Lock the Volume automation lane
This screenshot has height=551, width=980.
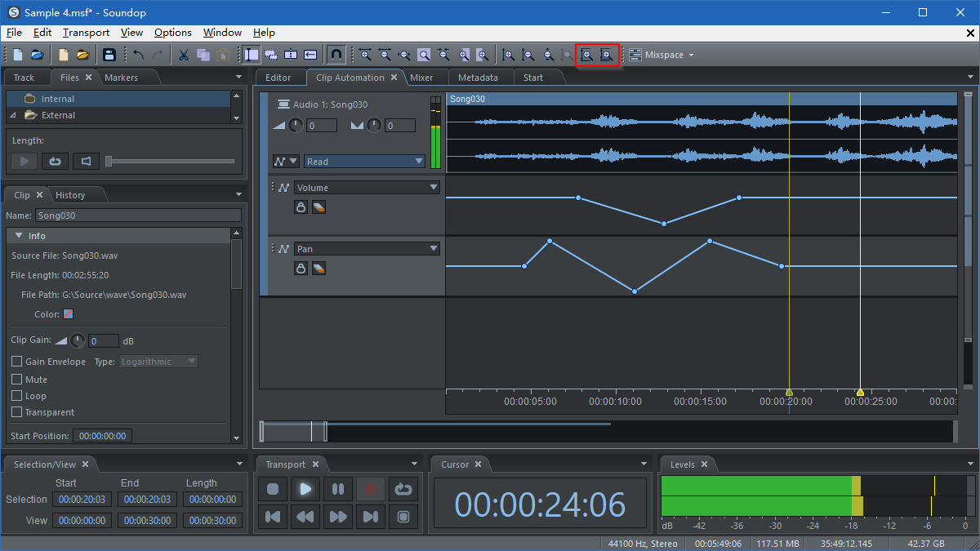tap(301, 207)
